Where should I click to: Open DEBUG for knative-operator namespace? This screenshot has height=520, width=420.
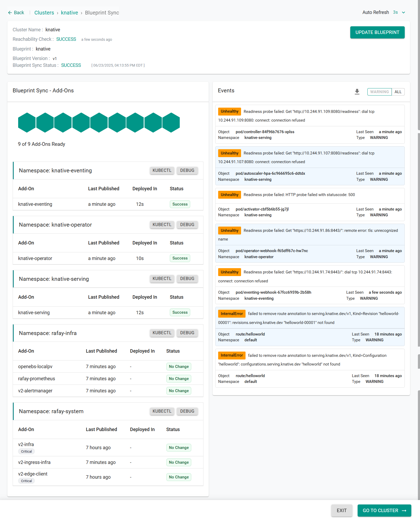point(187,225)
